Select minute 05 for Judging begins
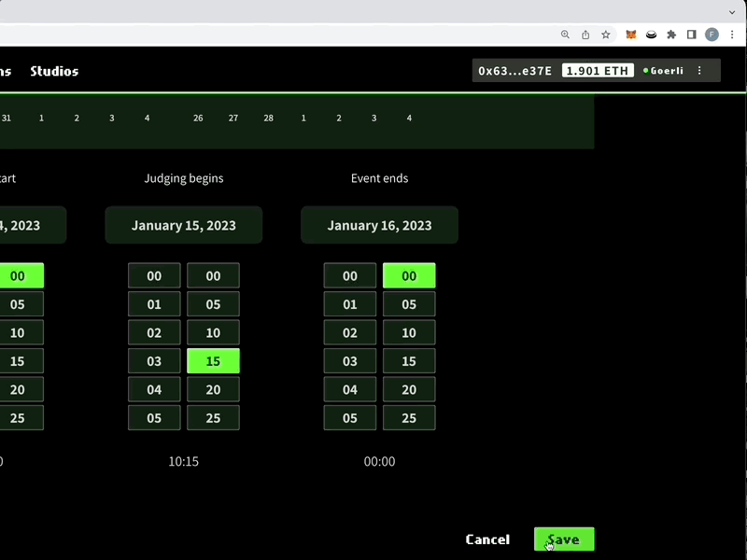Screen dimensions: 747x560 213,304
